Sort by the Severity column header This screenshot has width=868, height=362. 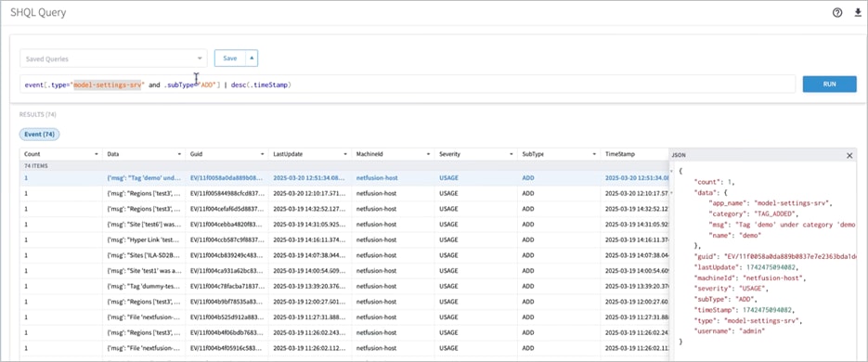[x=450, y=154]
